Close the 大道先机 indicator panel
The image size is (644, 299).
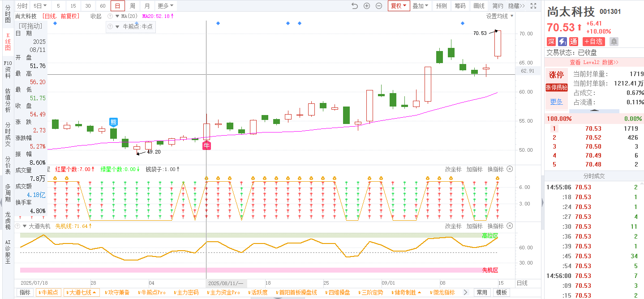(510, 226)
